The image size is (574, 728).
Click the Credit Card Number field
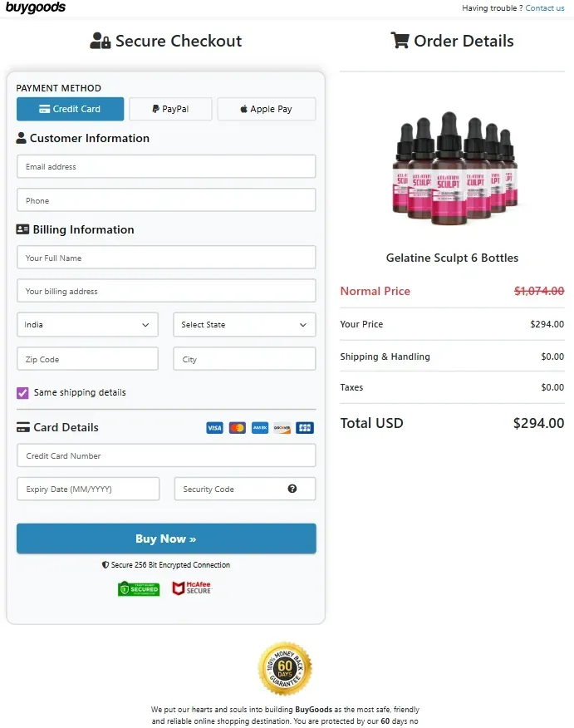166,455
